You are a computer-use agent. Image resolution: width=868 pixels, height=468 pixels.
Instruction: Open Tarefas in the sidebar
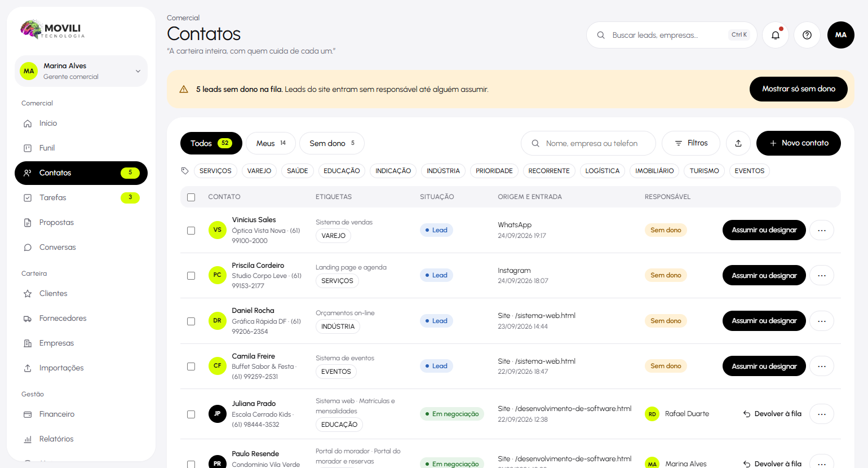(81, 198)
